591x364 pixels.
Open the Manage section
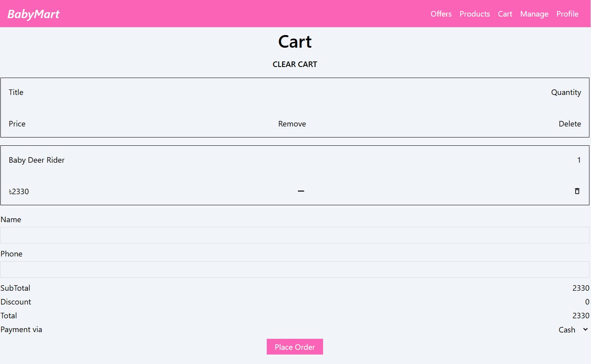click(534, 14)
